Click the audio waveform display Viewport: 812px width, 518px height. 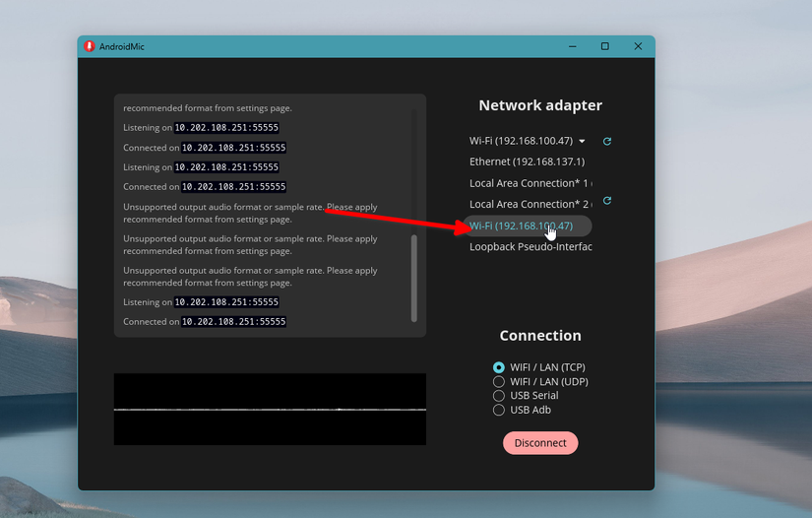coord(270,409)
